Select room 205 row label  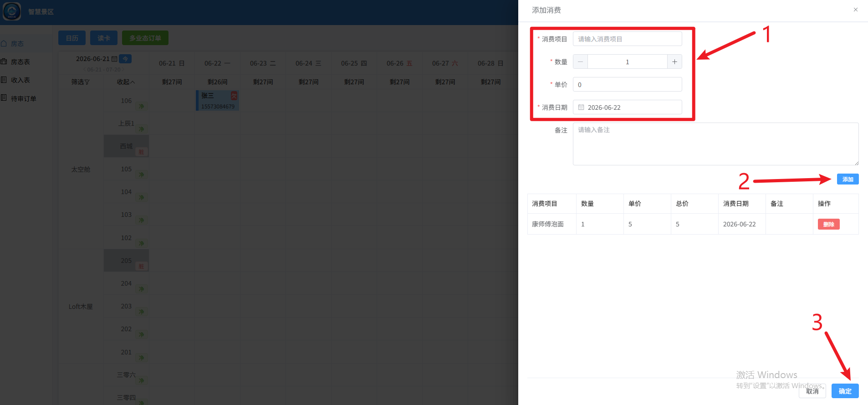click(x=126, y=261)
